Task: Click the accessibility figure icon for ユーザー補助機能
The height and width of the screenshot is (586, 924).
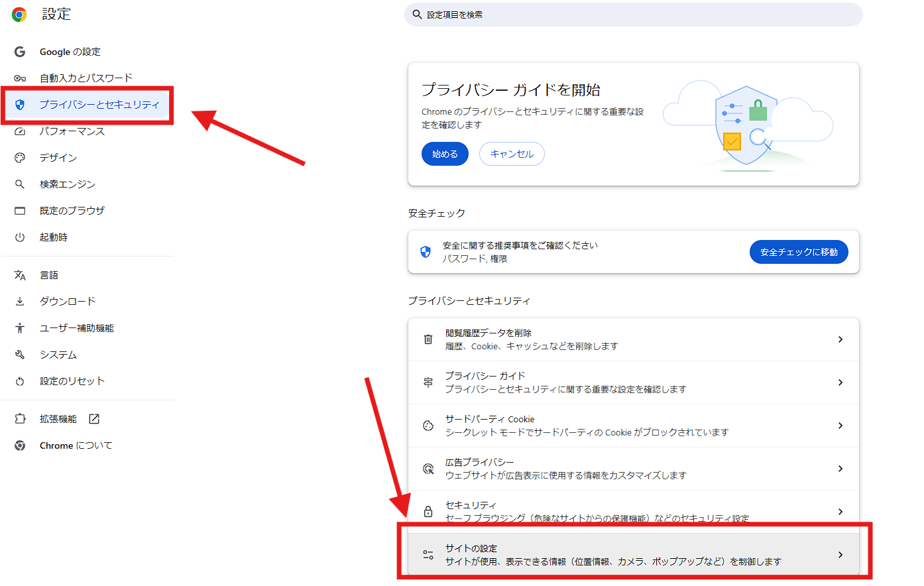Action: click(x=20, y=328)
